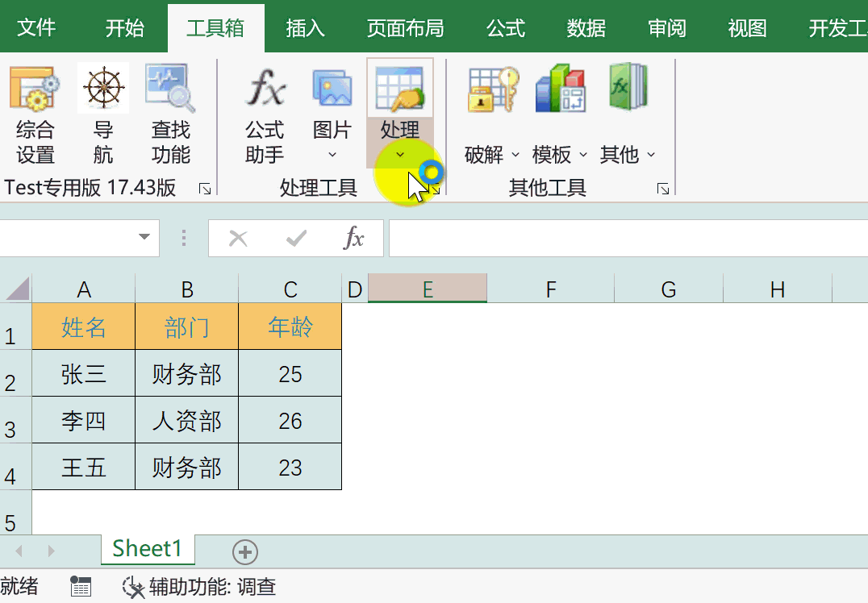Add a new sheet with plus button

tap(245, 552)
